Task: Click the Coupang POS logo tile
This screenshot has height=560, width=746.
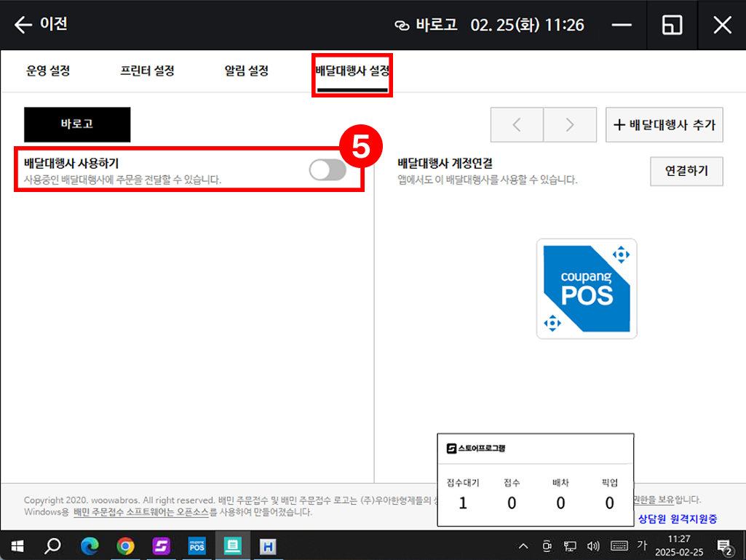Action: click(x=587, y=289)
